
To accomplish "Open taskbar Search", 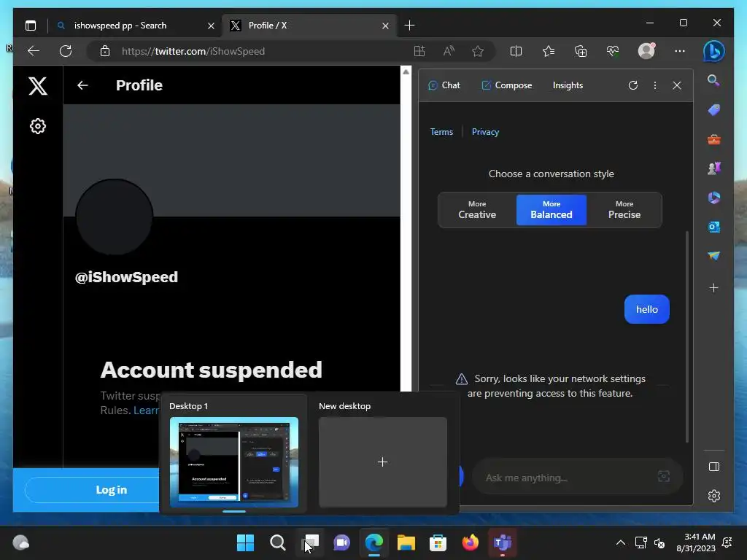I will [x=278, y=542].
